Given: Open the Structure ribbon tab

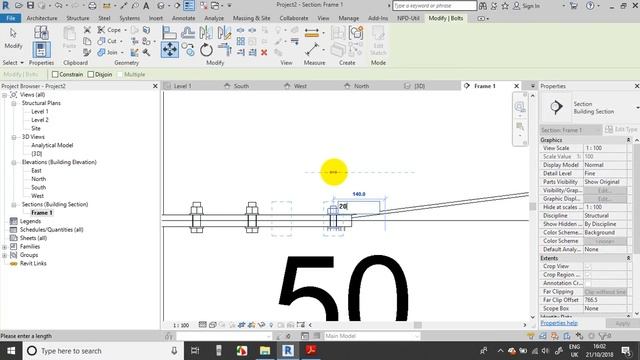Looking at the screenshot, I should coord(78,18).
